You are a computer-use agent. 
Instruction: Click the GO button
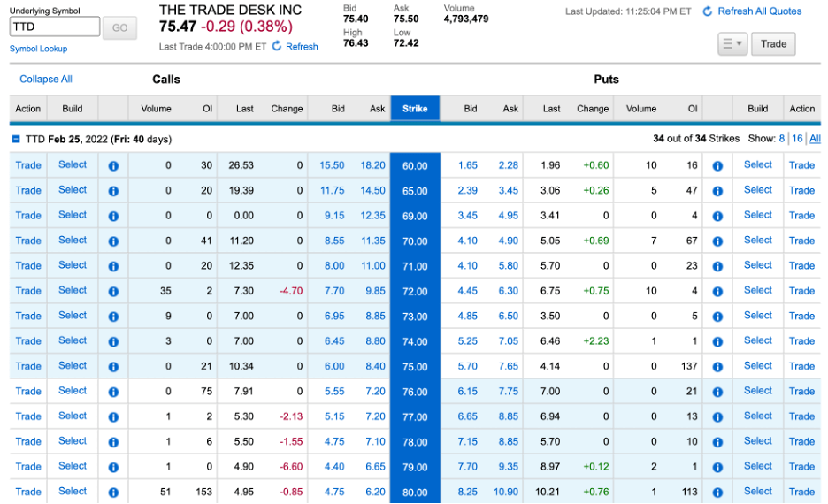[120, 27]
